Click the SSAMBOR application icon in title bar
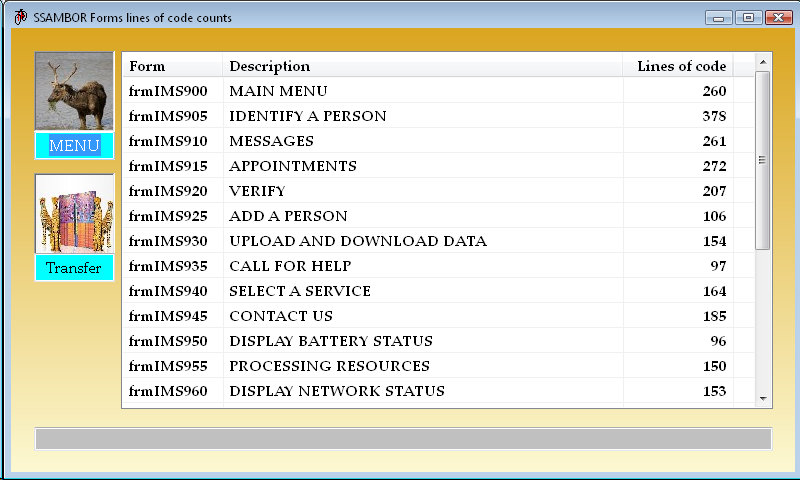The image size is (800, 480). (20, 18)
